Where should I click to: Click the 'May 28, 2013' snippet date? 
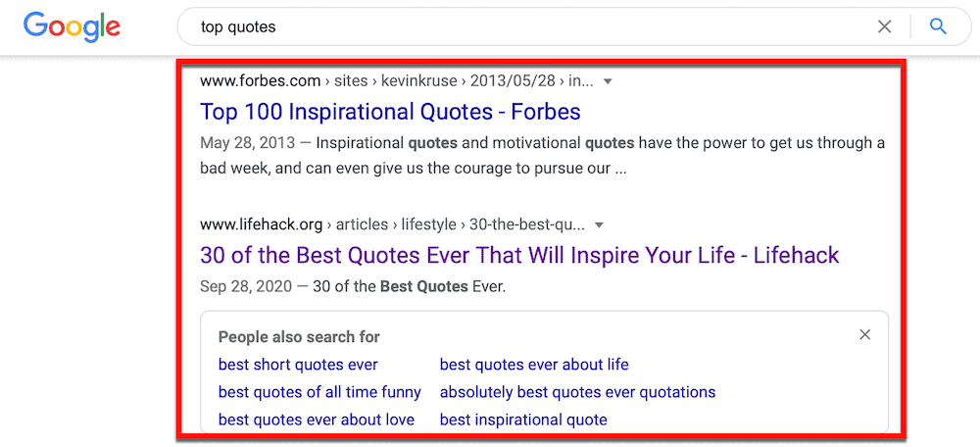(x=248, y=143)
